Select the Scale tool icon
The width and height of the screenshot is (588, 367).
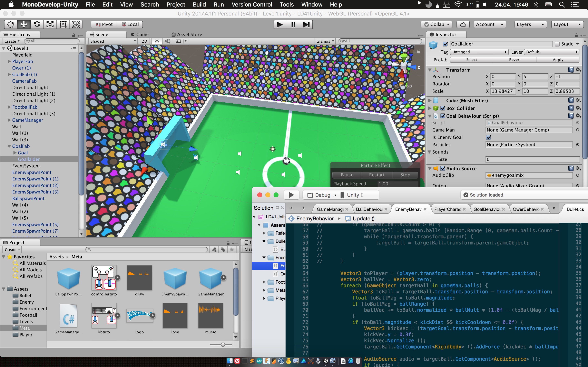(50, 24)
